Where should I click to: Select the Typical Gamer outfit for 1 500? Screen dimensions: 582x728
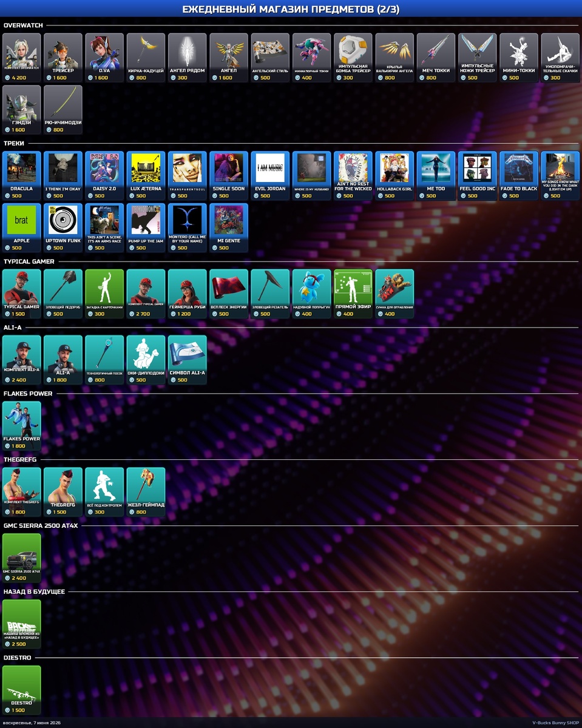[x=22, y=294]
